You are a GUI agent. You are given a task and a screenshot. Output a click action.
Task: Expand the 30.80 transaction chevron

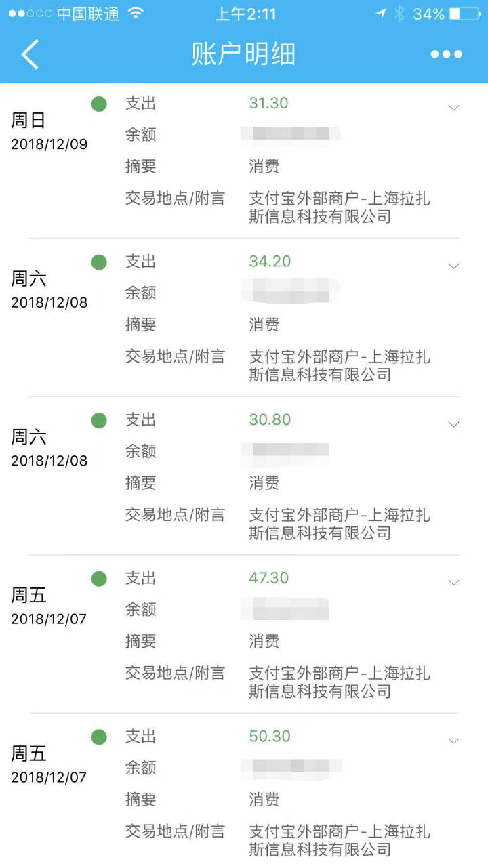454,424
